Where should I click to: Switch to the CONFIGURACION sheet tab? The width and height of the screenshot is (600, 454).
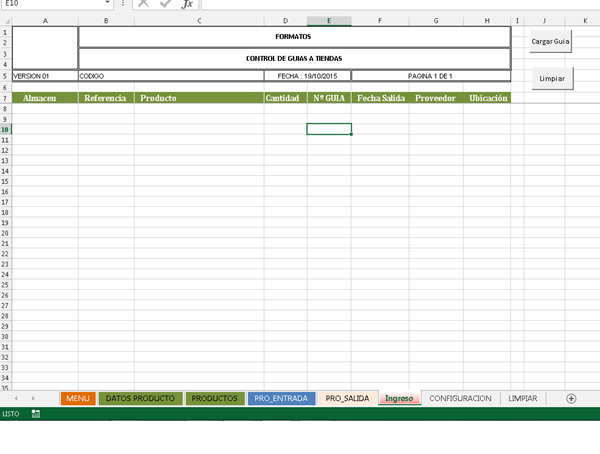[460, 398]
